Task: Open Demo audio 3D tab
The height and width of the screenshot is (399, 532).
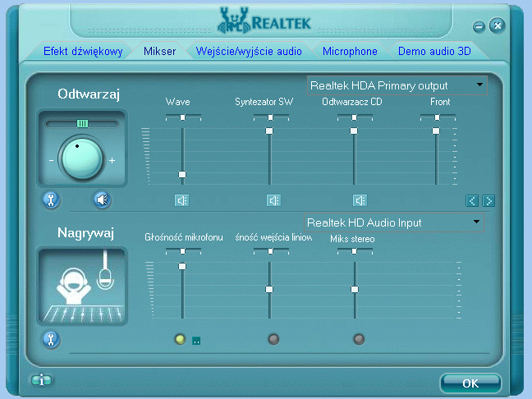Action: 434,51
